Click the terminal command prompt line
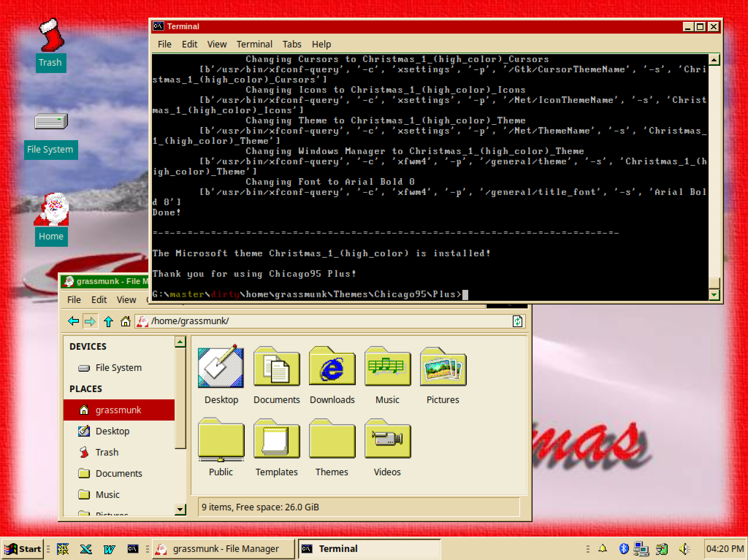Screen dimensions: 748x560 [310, 295]
